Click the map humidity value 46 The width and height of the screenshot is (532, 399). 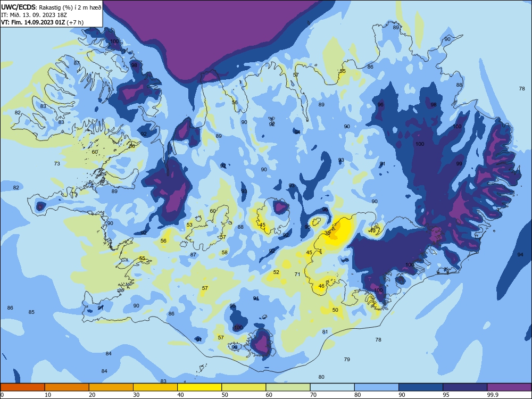321,286
